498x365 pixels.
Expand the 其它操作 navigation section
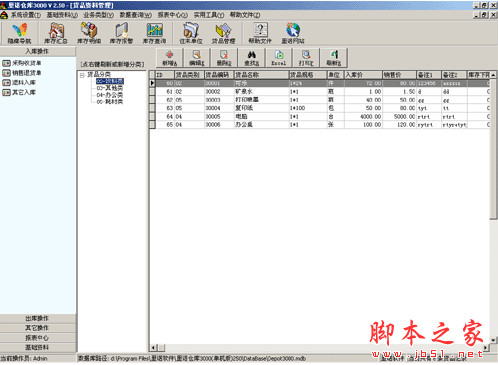tap(38, 328)
